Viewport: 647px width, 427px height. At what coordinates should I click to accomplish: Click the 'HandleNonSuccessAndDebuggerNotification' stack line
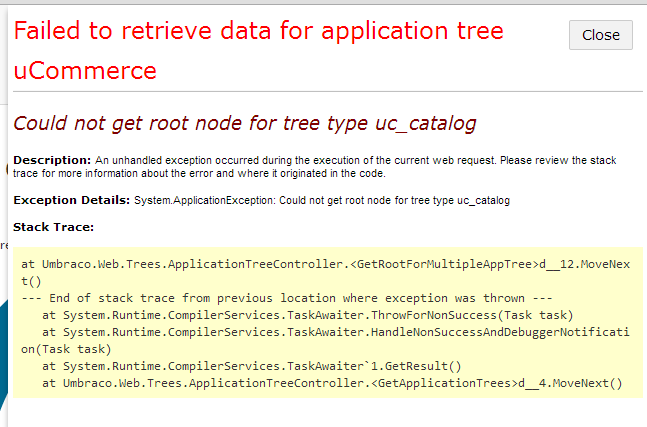(326, 341)
